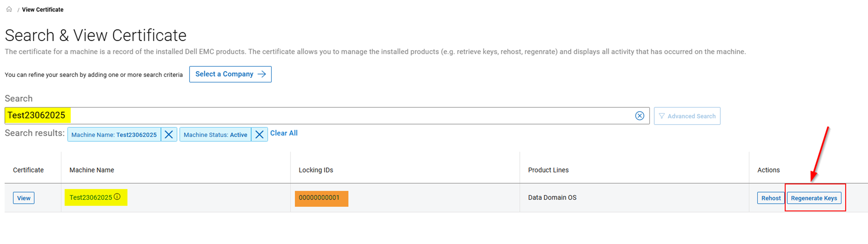Click the View certificate button
Image resolution: width=868 pixels, height=244 pixels.
pos(23,198)
